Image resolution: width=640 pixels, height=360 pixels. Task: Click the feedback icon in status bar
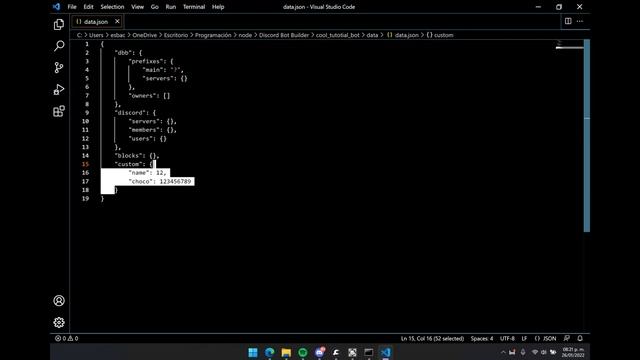point(567,338)
